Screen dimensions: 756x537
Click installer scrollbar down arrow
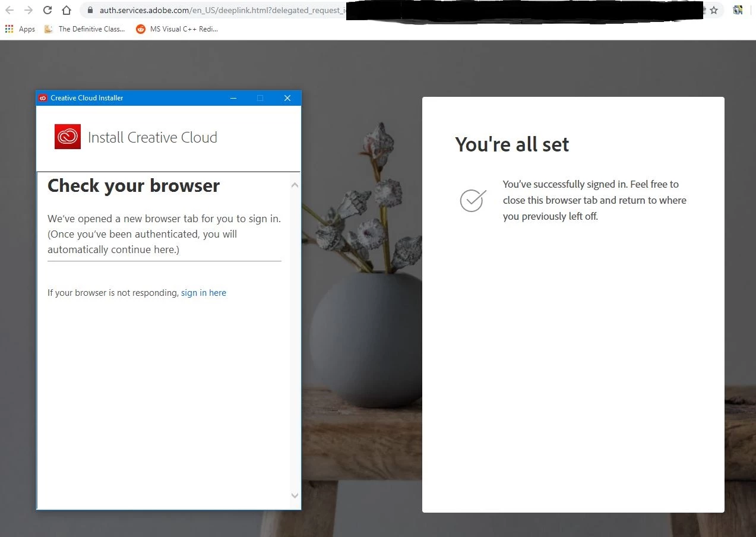point(295,495)
